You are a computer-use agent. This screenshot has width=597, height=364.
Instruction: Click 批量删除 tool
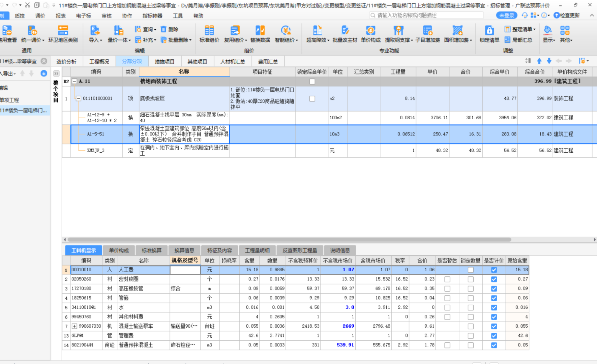(176, 40)
